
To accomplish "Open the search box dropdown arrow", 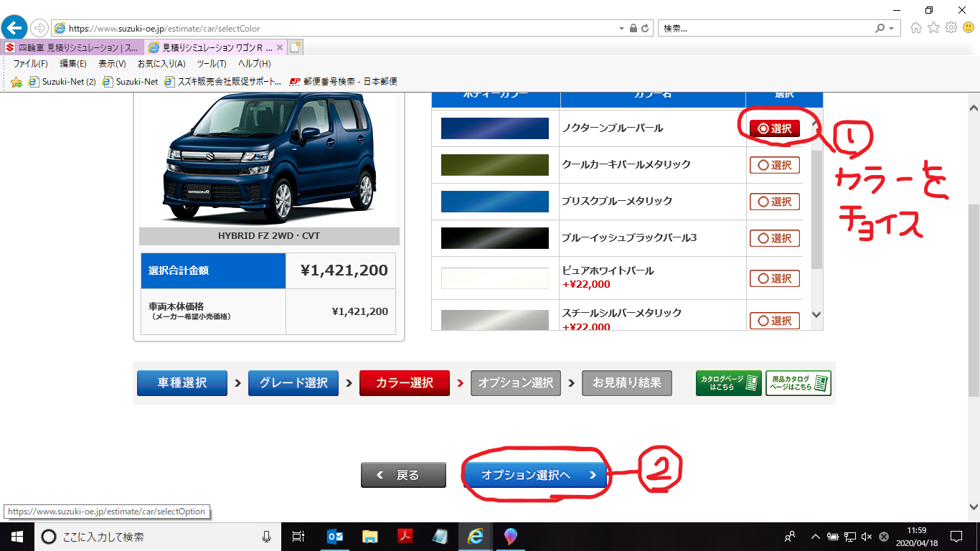I will 892,29.
